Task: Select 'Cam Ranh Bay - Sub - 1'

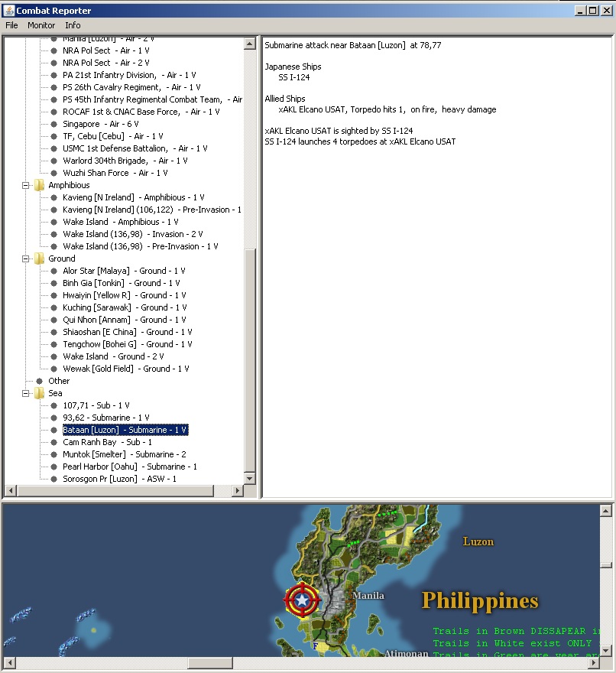Action: 107,442
